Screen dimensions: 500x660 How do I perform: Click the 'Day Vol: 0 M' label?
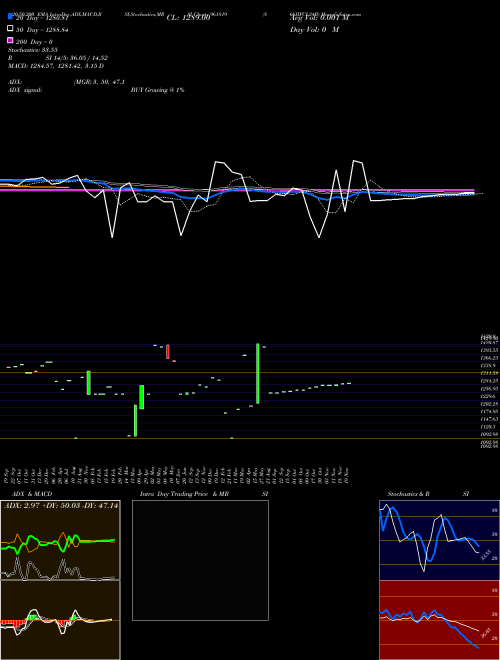tap(314, 29)
